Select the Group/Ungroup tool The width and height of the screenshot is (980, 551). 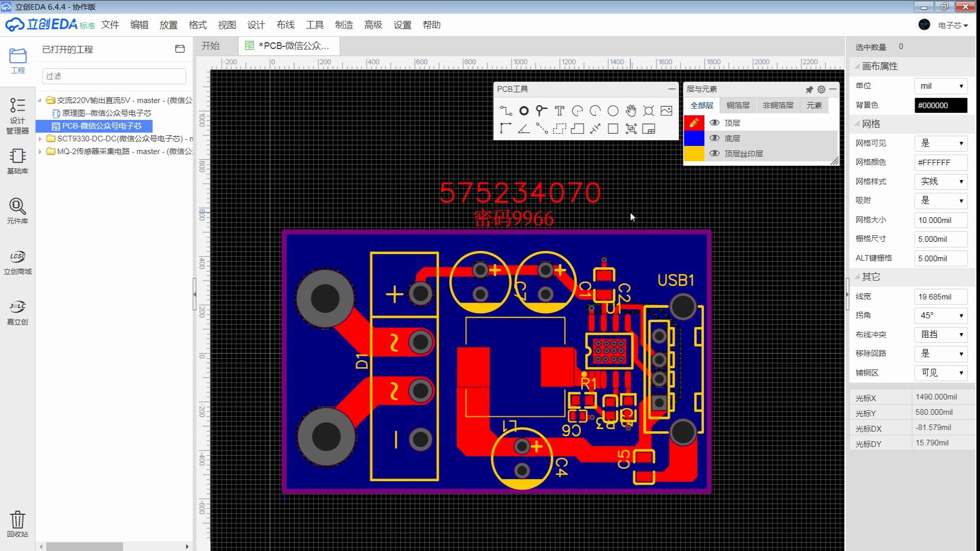(x=631, y=129)
